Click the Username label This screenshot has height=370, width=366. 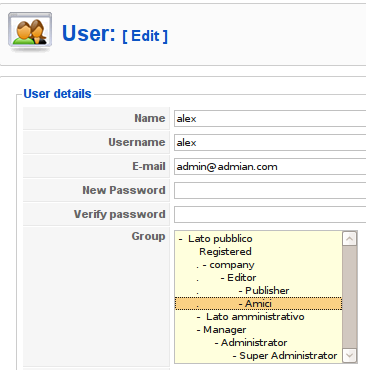(137, 142)
